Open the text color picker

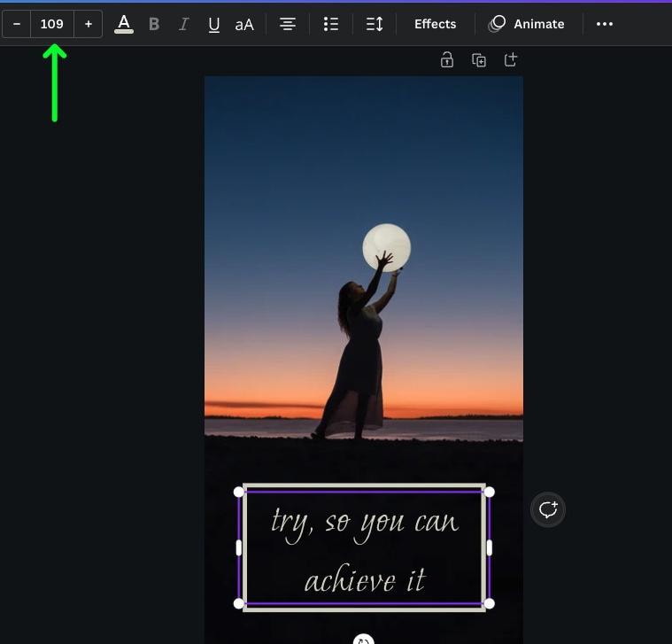point(124,24)
